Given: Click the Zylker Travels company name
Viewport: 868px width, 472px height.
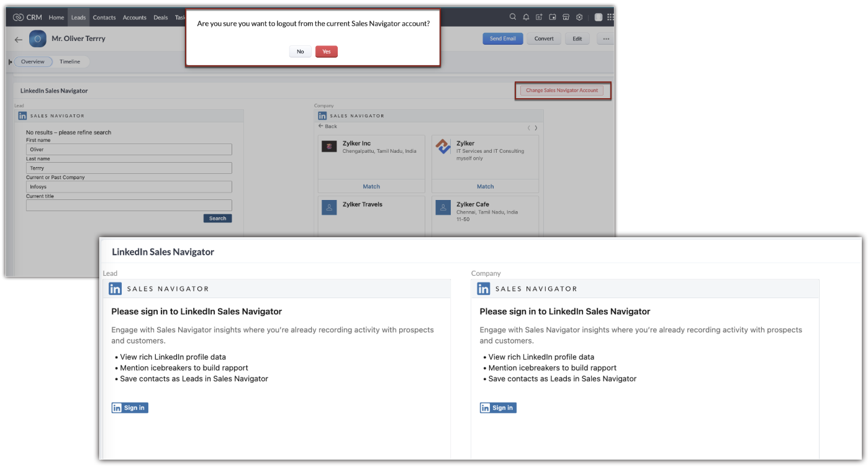Looking at the screenshot, I should (x=363, y=204).
